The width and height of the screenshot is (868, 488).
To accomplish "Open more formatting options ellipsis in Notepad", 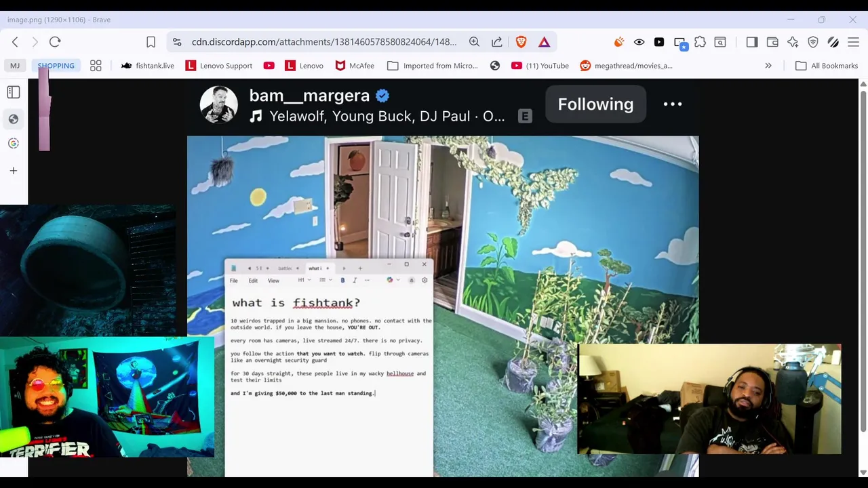I will tap(367, 280).
